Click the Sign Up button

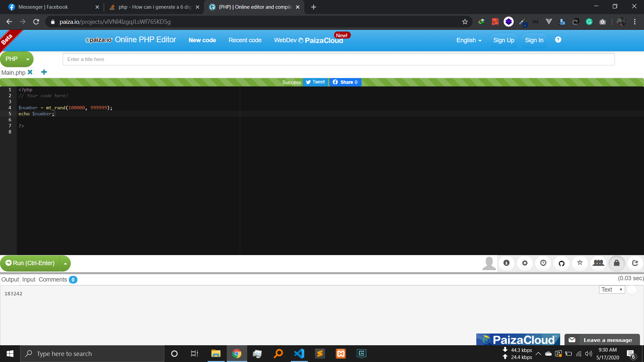coord(503,40)
